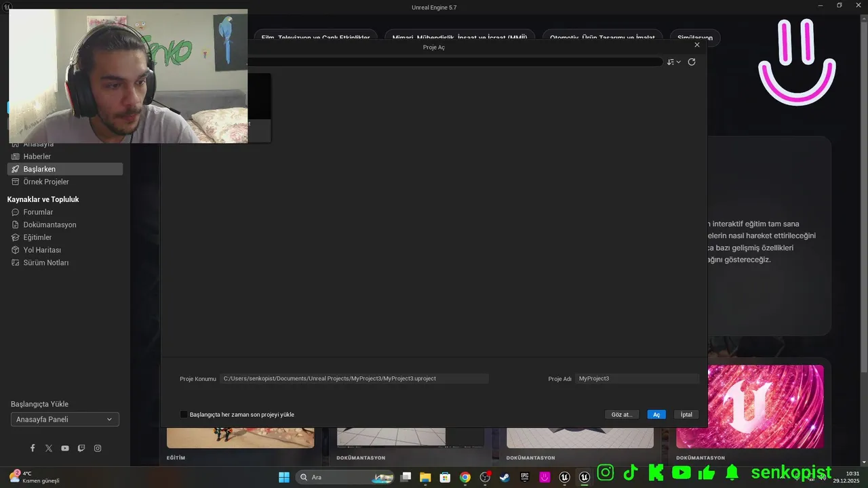Refresh the project list in Proje Aç dialog
868x488 pixels.
click(x=692, y=62)
